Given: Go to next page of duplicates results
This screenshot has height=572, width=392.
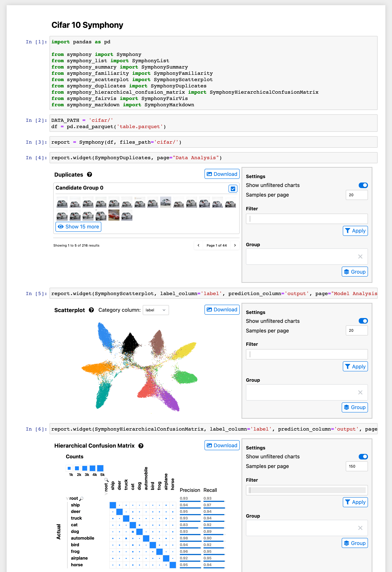Looking at the screenshot, I should pos(235,245).
